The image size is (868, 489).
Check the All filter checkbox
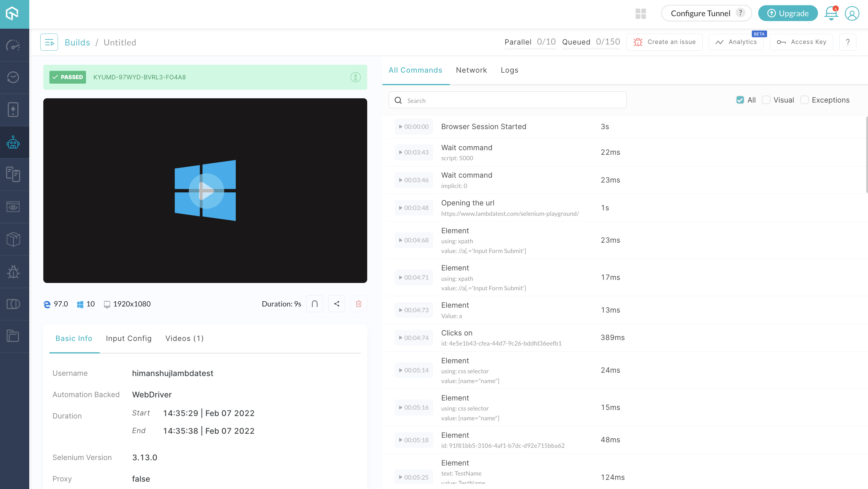click(740, 100)
